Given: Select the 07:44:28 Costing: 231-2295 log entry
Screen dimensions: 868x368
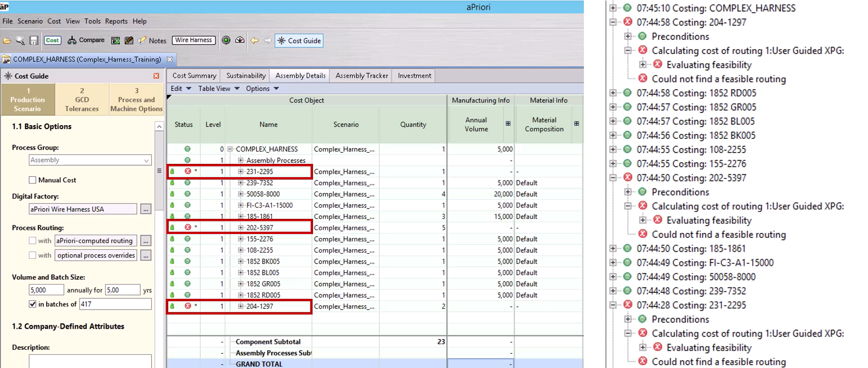Looking at the screenshot, I should pos(691,305).
